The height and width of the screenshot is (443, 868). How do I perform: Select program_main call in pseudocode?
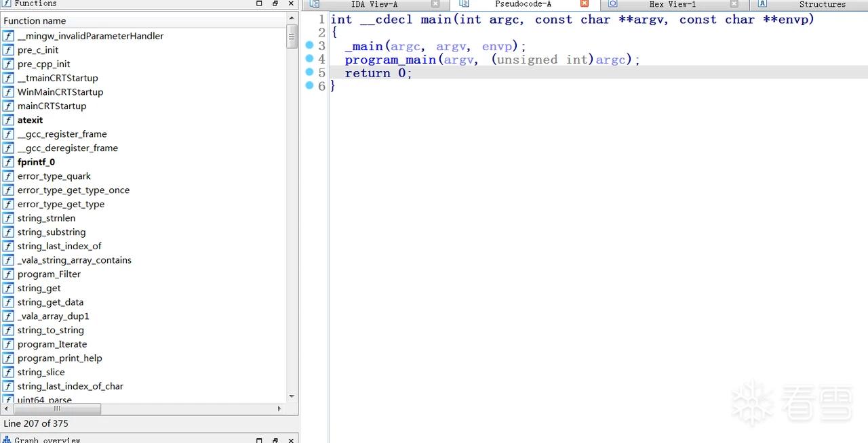coord(390,60)
